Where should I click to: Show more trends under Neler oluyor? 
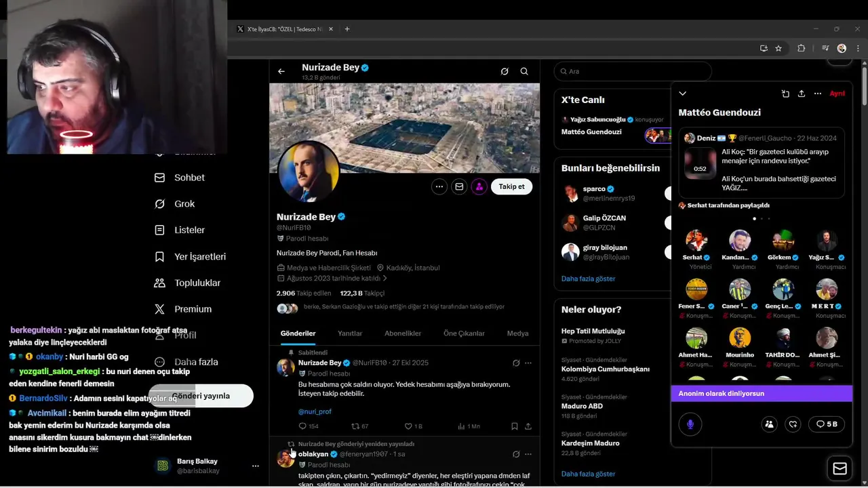coord(588,474)
